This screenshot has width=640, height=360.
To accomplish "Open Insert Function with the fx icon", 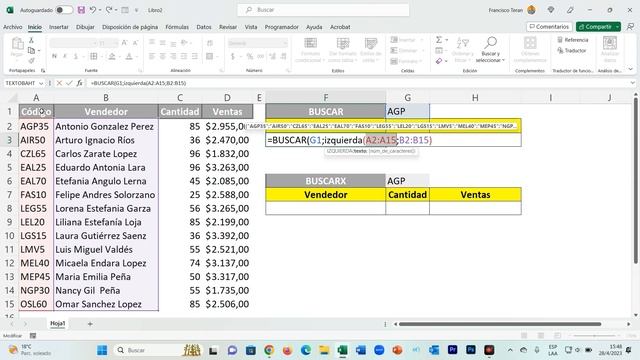I will [x=79, y=83].
